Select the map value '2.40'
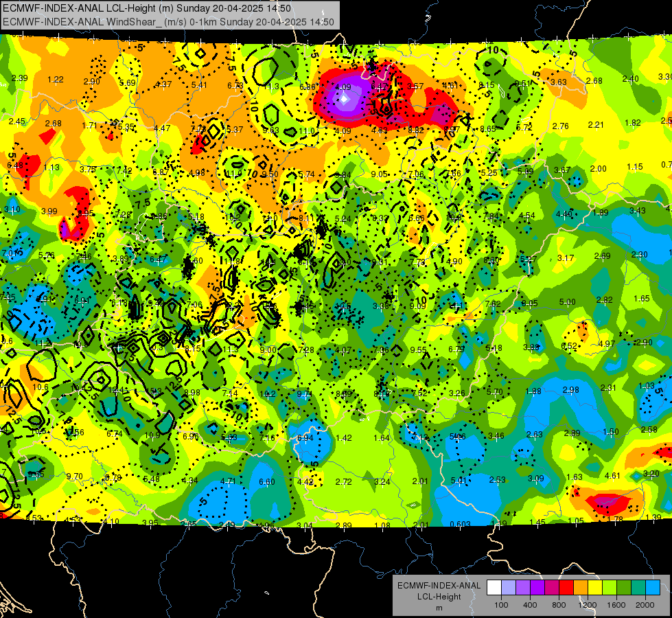The image size is (672, 618). click(x=630, y=79)
